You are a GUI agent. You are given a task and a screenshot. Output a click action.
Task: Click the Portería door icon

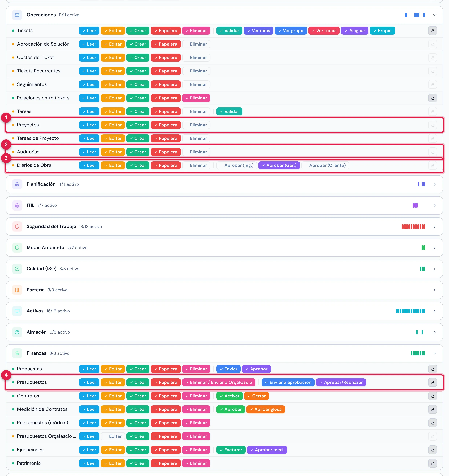click(17, 290)
